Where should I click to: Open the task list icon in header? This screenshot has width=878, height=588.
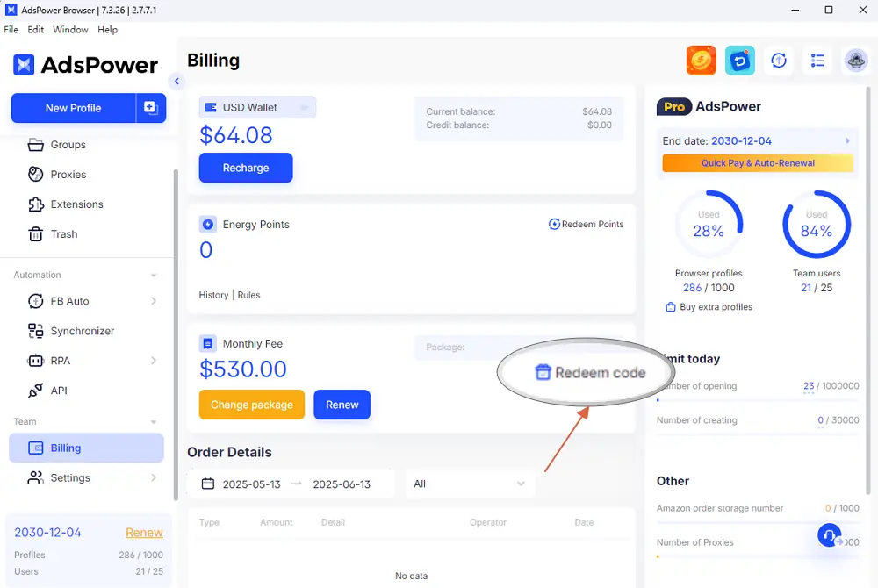[817, 60]
